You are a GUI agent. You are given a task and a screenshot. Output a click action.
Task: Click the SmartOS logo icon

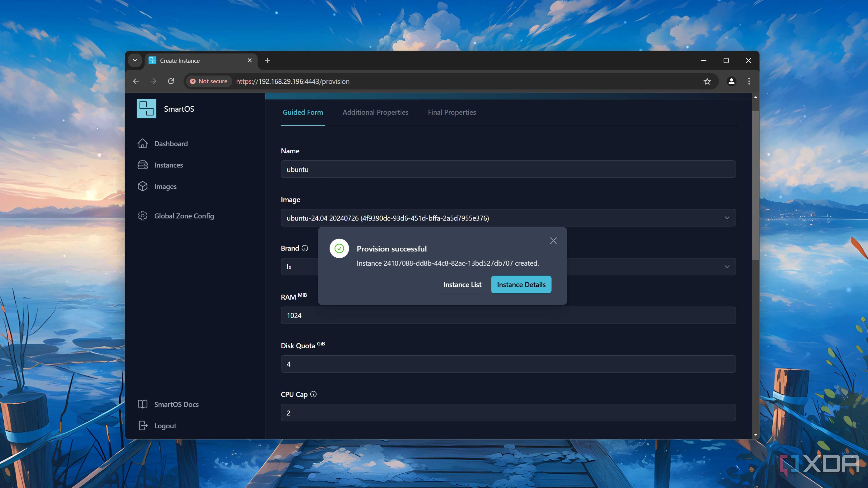(146, 108)
